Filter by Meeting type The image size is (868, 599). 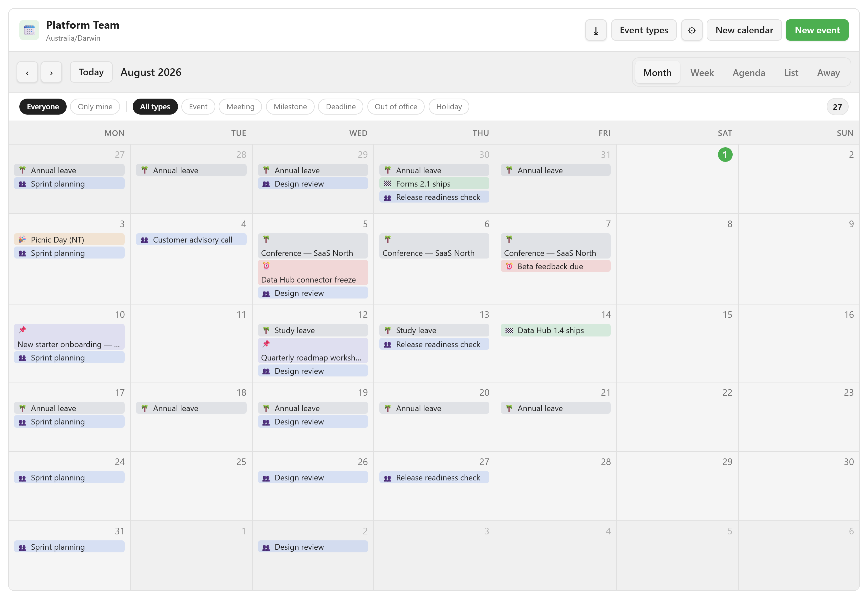tap(240, 107)
